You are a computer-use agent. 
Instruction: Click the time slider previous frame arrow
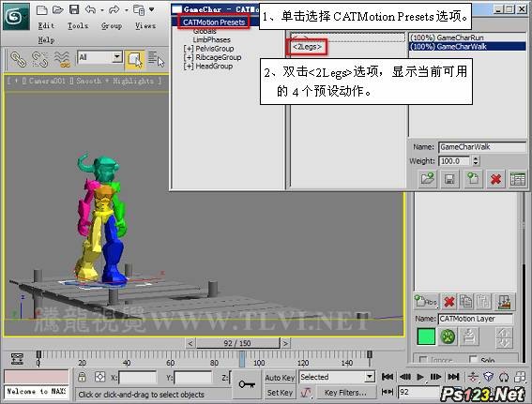click(x=190, y=343)
